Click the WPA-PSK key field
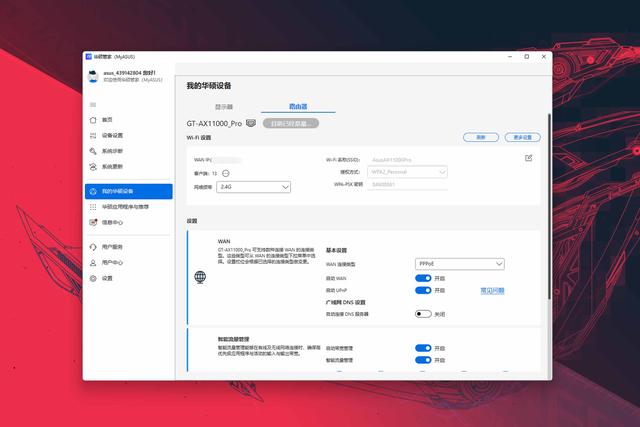The image size is (640, 427). pyautogui.click(x=407, y=185)
